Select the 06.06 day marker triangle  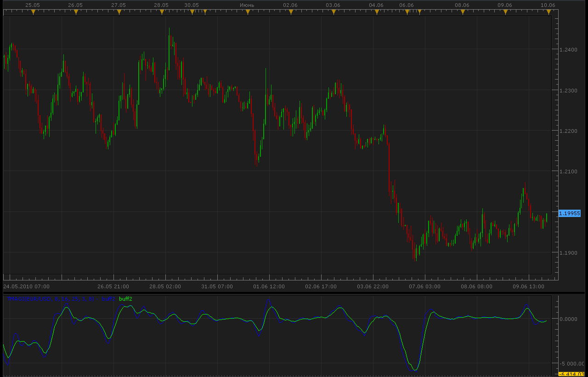(x=407, y=12)
